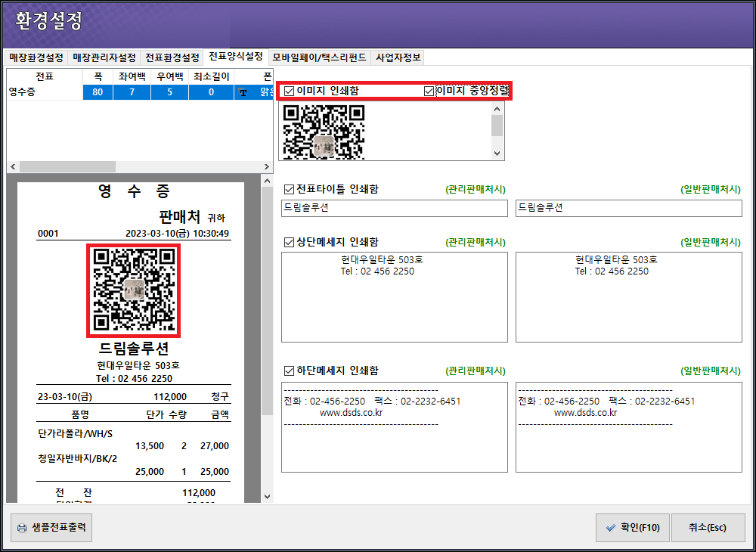Click the 13,500 unit price in the preview
The image size is (756, 552).
point(150,446)
